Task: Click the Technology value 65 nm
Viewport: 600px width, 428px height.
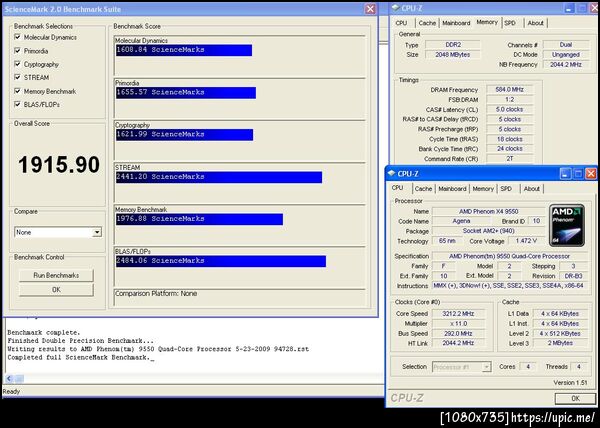Action: click(446, 241)
